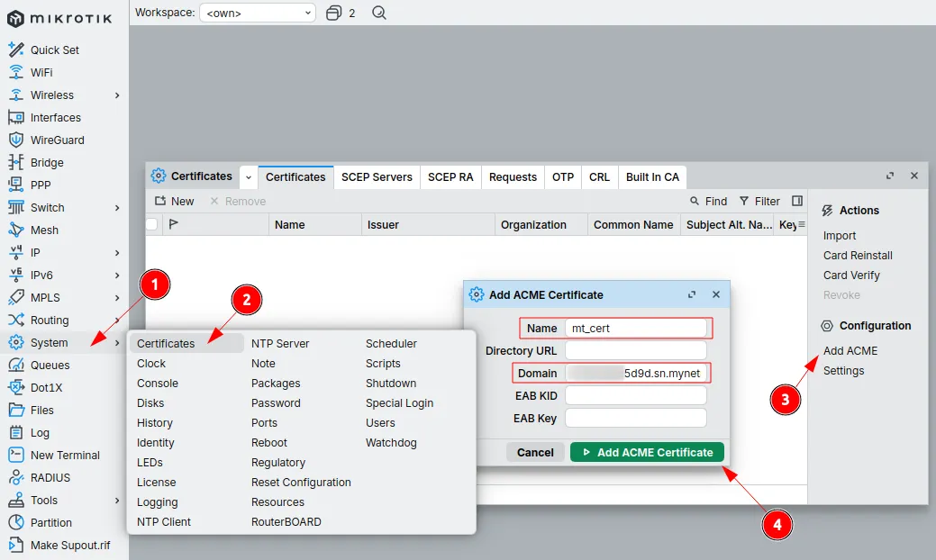Image resolution: width=936 pixels, height=560 pixels.
Task: Detach the Certificates window
Action: pos(890,176)
